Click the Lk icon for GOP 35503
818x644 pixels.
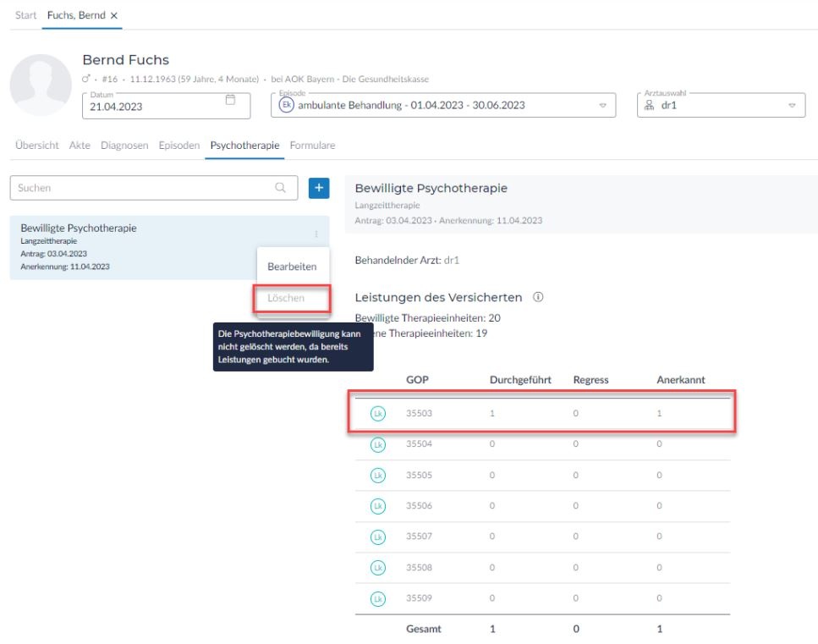376,415
